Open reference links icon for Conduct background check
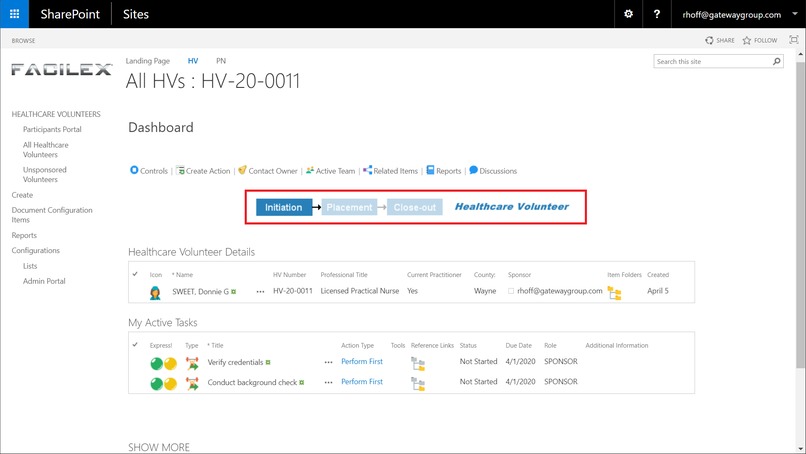The image size is (806, 454). click(418, 384)
